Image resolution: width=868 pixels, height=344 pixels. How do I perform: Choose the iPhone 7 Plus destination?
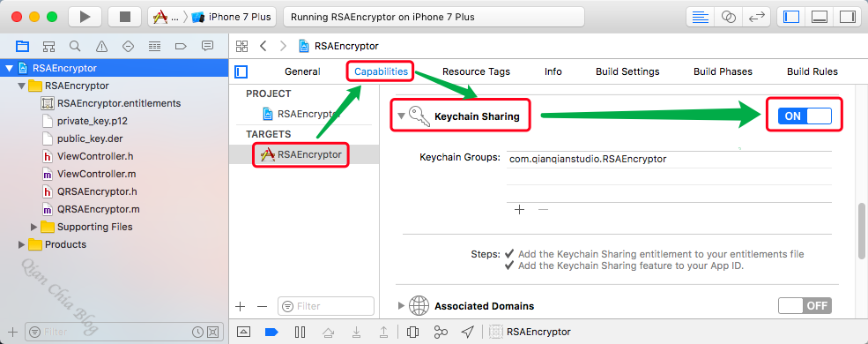point(232,17)
